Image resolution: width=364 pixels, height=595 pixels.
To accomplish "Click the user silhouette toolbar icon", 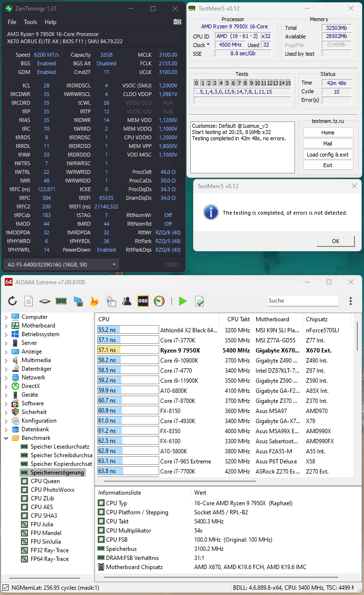I will click(127, 301).
